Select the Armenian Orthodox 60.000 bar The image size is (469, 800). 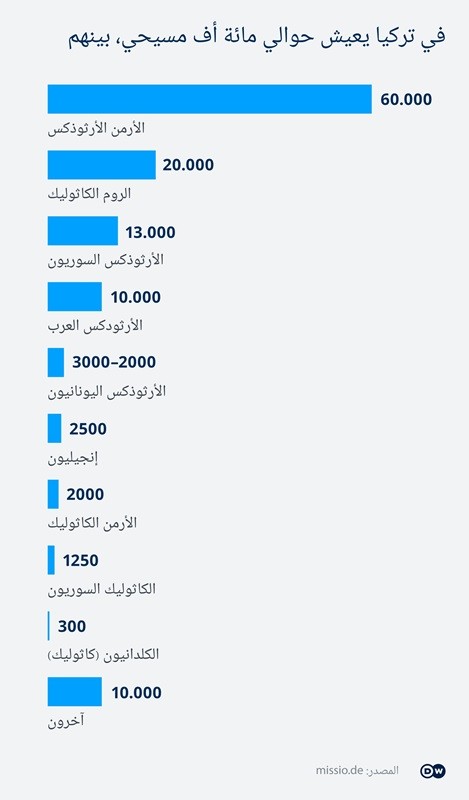pyautogui.click(x=210, y=99)
